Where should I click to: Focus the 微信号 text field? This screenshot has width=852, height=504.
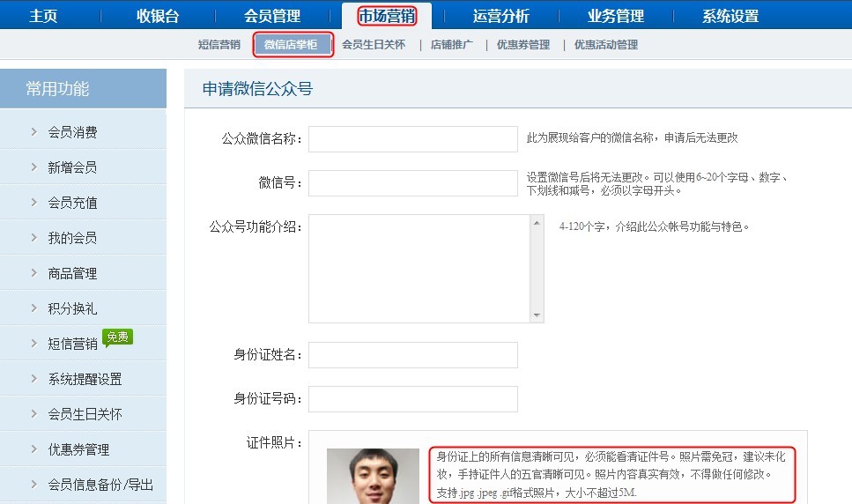pyautogui.click(x=412, y=183)
